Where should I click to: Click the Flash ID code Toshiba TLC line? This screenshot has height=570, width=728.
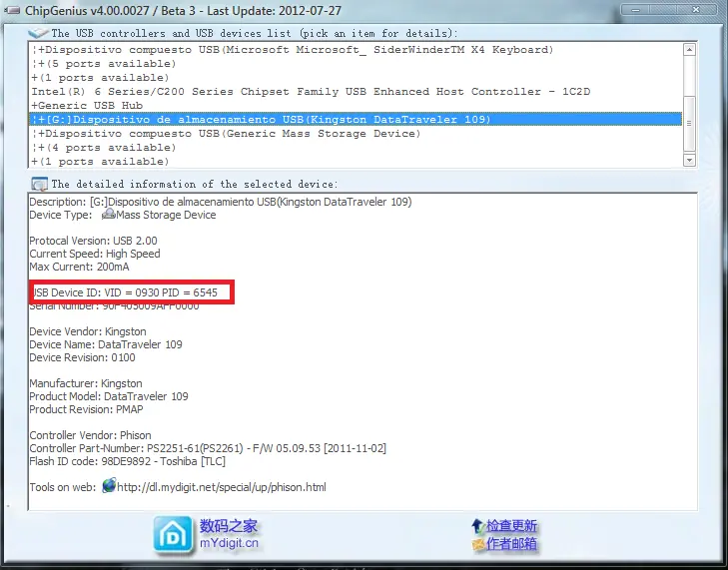(128, 461)
